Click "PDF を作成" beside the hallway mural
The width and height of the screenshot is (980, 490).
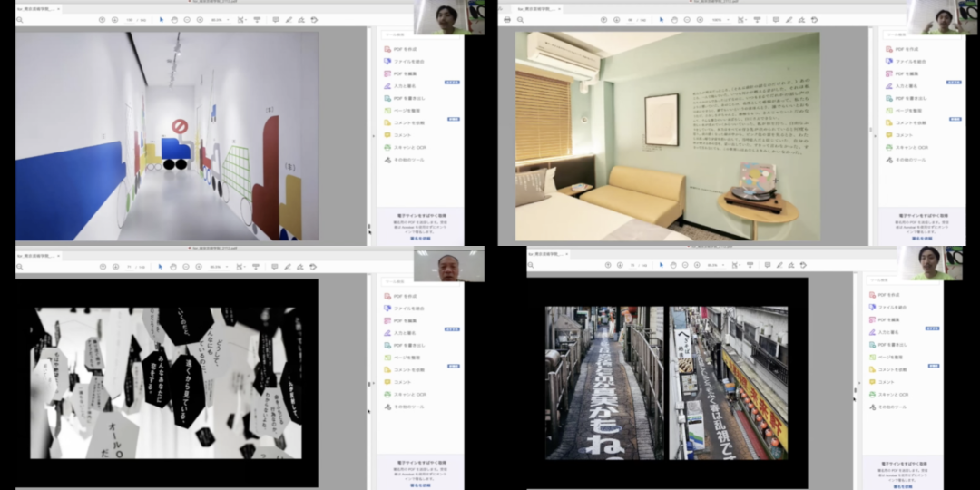404,49
